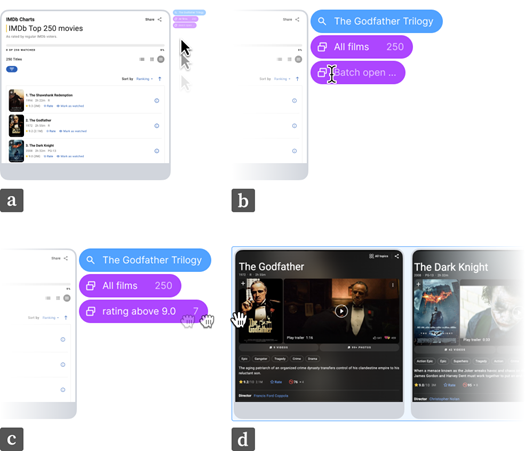Screen dimensions: 525x451
Task: Click the highlighted compact view button in panel c
Action: [67, 298]
